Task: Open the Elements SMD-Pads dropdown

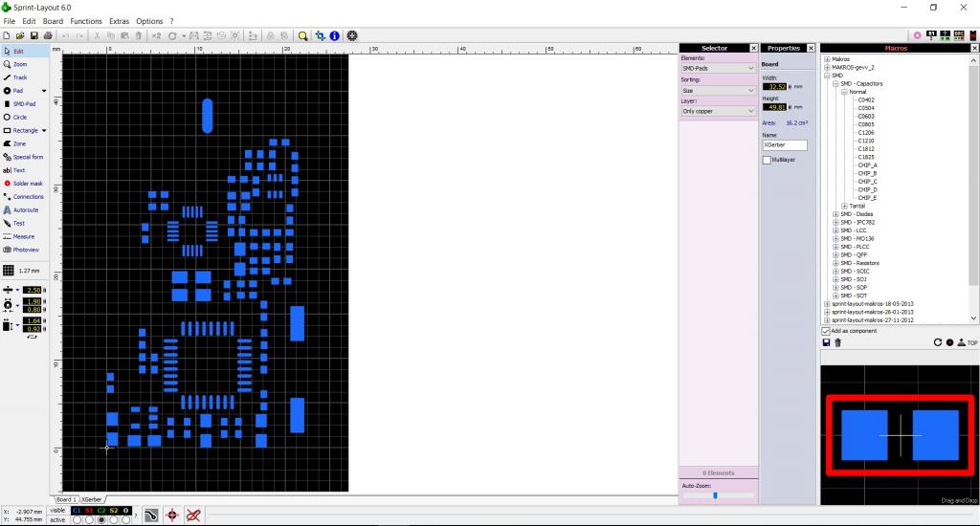Action: tap(718, 68)
